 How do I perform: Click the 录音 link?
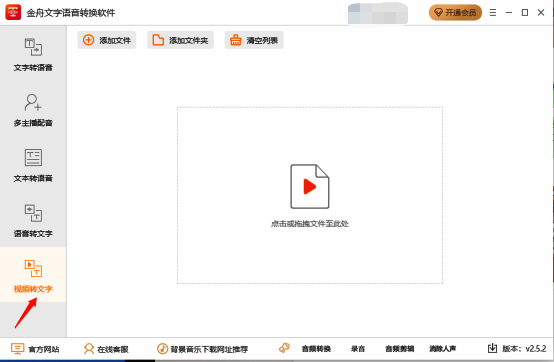[x=358, y=349]
